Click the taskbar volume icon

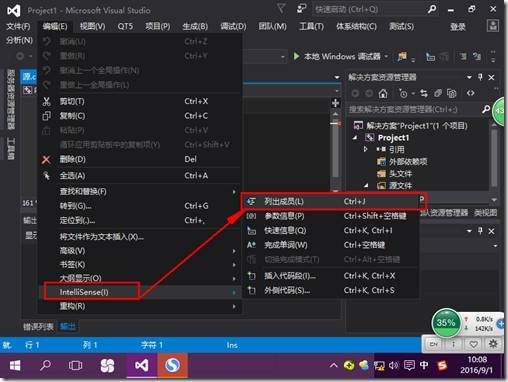point(393,366)
